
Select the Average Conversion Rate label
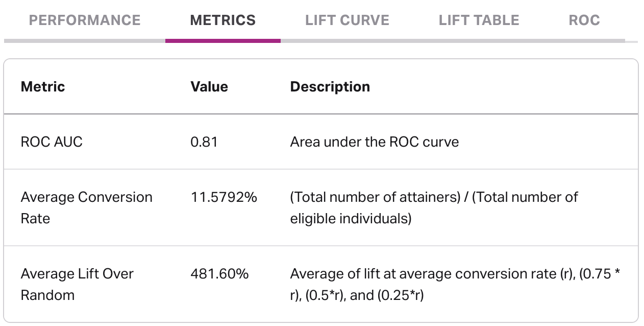(85, 206)
